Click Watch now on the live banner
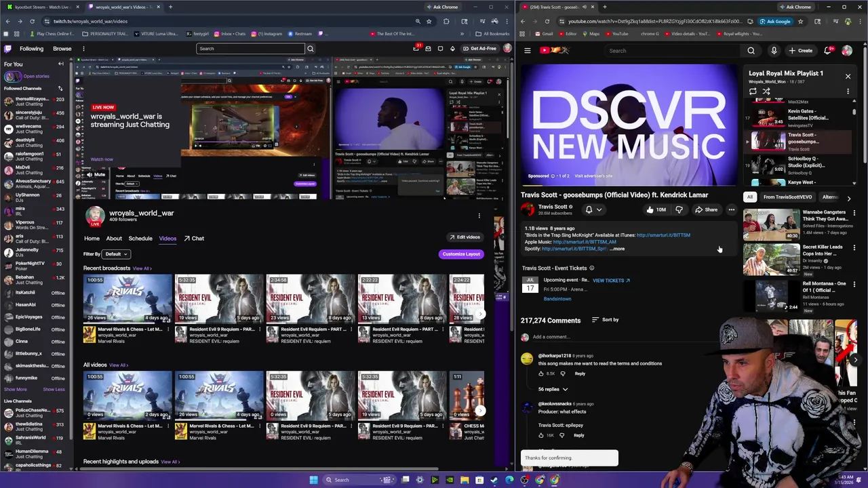 coord(102,160)
